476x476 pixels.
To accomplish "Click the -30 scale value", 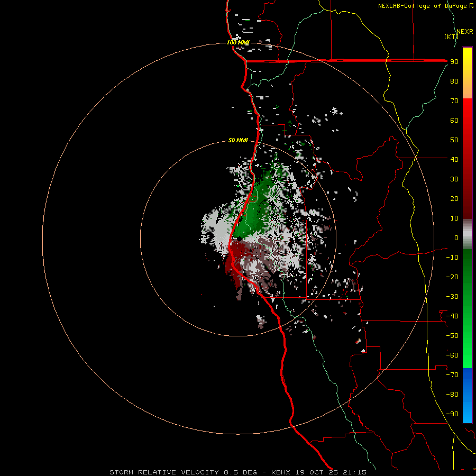I will point(452,297).
